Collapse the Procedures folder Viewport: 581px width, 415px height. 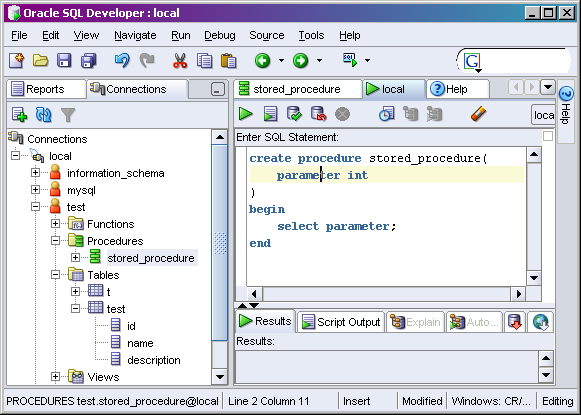pyautogui.click(x=55, y=241)
